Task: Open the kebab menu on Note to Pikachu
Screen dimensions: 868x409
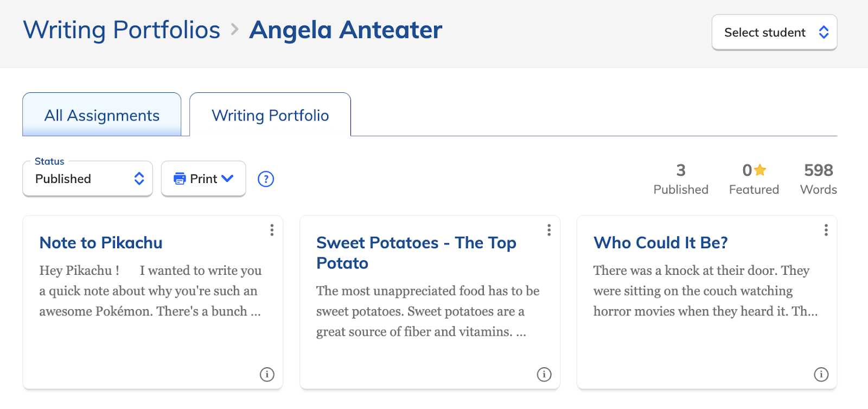Action: click(x=271, y=230)
